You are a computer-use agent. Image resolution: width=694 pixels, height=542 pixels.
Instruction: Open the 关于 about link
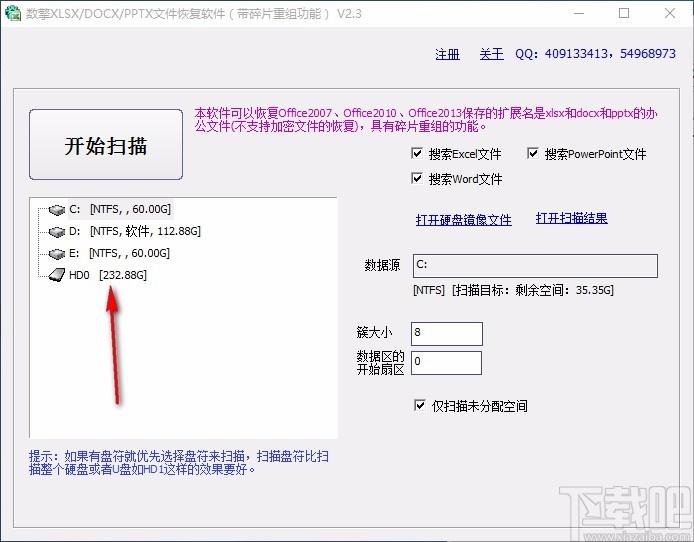pyautogui.click(x=491, y=54)
